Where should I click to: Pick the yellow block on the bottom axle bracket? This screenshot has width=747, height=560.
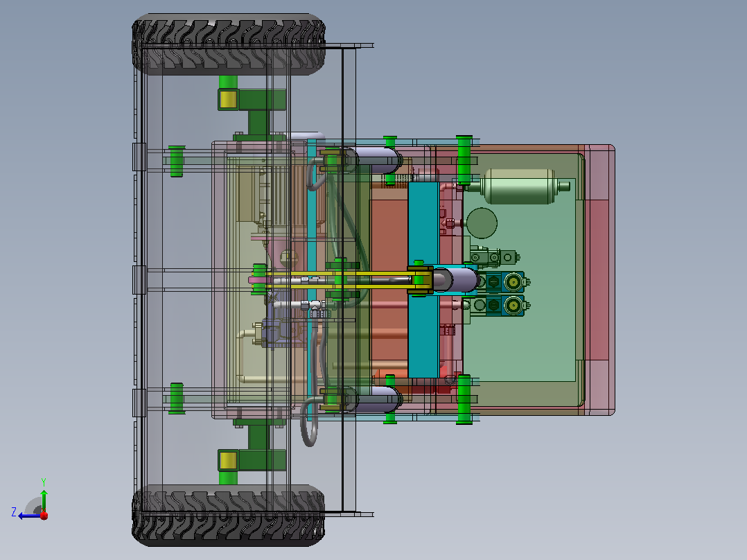click(228, 460)
